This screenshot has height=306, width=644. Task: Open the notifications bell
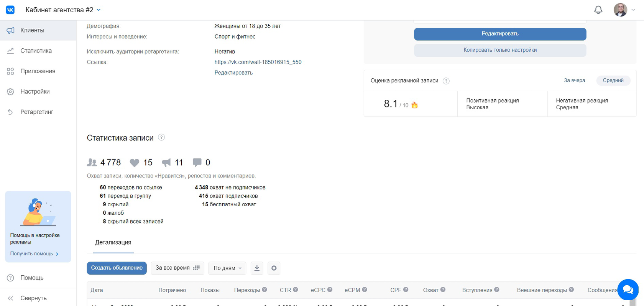tap(598, 10)
